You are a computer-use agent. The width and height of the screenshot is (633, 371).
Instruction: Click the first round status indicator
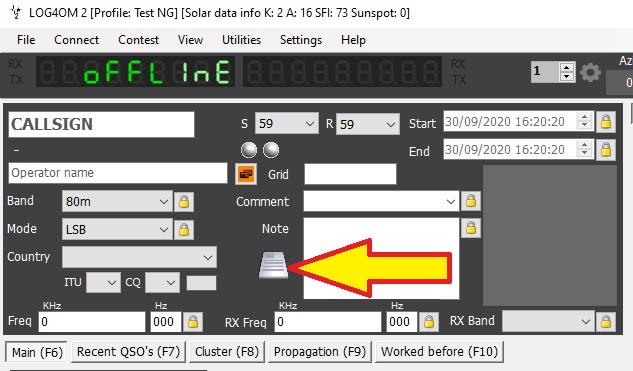tap(249, 150)
